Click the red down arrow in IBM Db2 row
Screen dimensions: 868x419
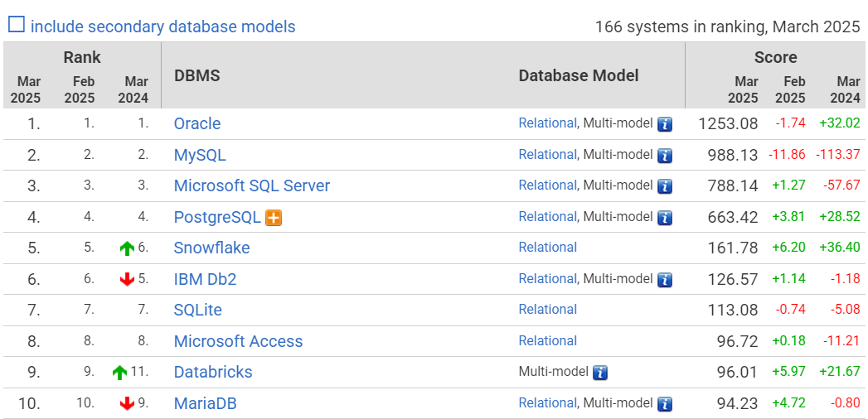click(x=128, y=280)
